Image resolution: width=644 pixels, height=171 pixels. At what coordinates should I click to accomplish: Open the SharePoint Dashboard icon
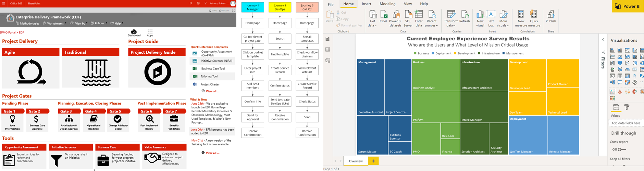pyautogui.click(x=134, y=33)
